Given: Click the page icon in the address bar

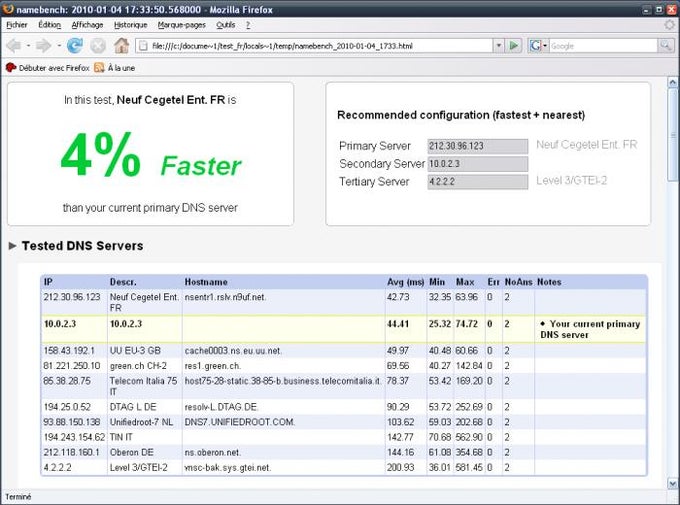Looking at the screenshot, I should (144, 46).
